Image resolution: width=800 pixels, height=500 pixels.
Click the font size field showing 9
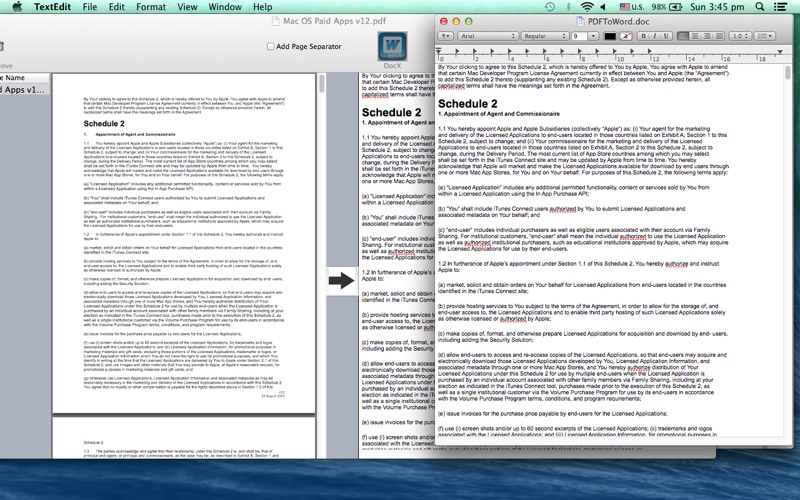click(579, 36)
